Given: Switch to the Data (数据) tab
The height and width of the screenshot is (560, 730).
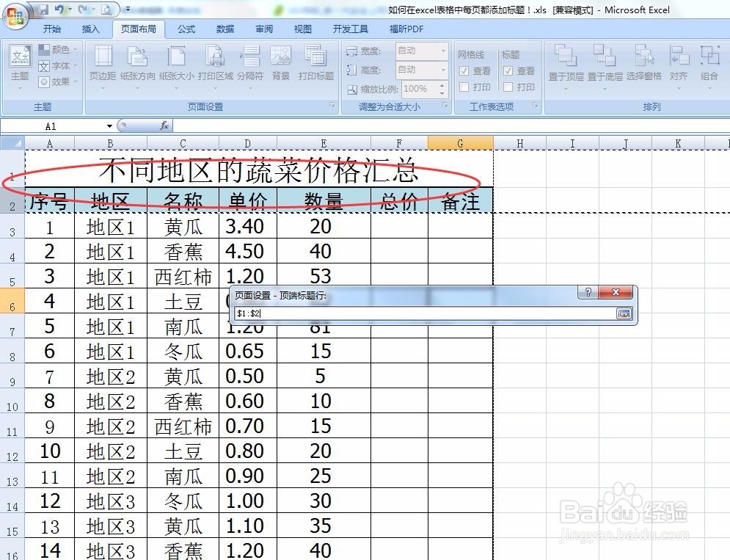Looking at the screenshot, I should coord(225,29).
